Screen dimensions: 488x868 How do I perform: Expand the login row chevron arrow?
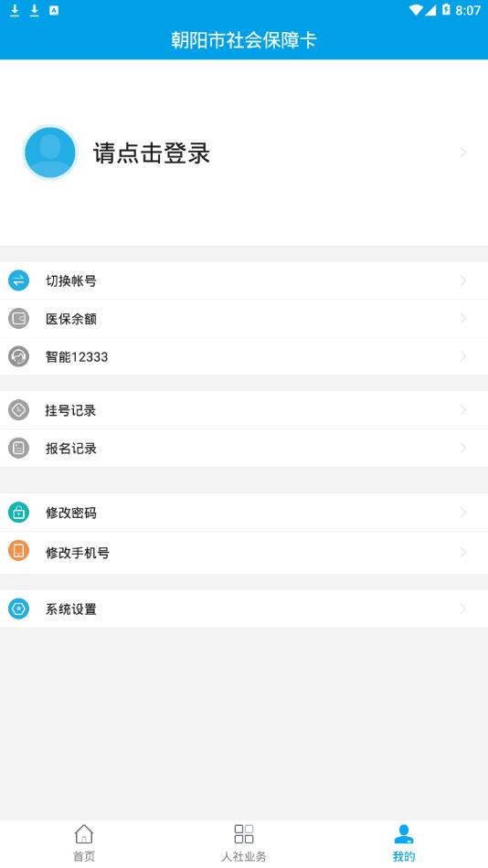point(463,153)
